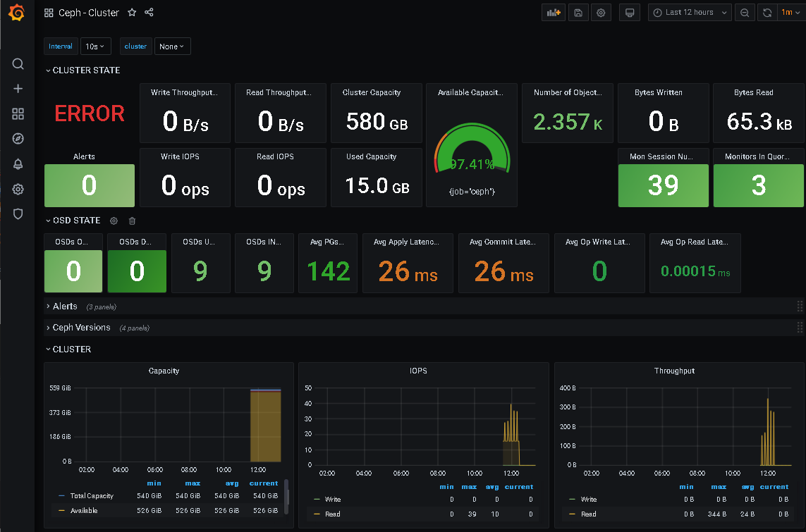
Task: Open the Alerting bell icon
Action: pyautogui.click(x=18, y=163)
